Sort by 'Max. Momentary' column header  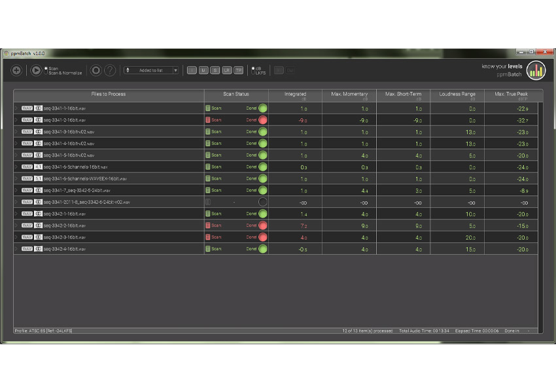click(349, 95)
